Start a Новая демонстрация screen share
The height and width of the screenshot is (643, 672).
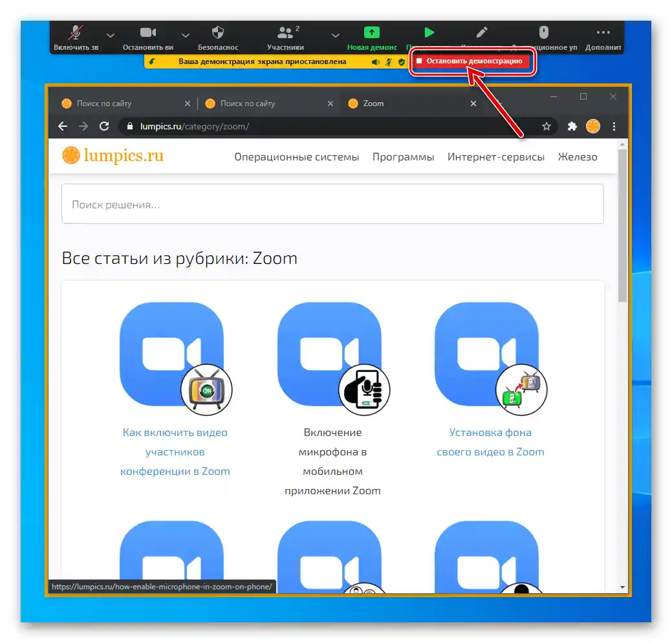tap(371, 32)
